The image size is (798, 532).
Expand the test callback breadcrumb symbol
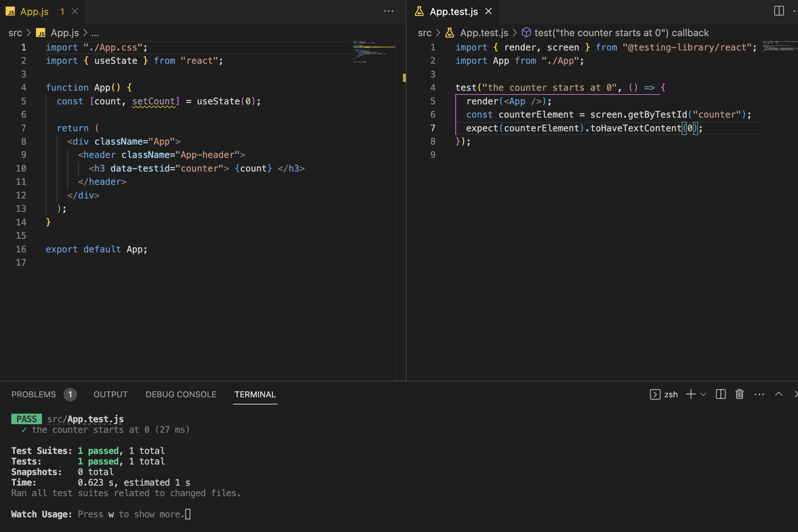click(x=621, y=33)
